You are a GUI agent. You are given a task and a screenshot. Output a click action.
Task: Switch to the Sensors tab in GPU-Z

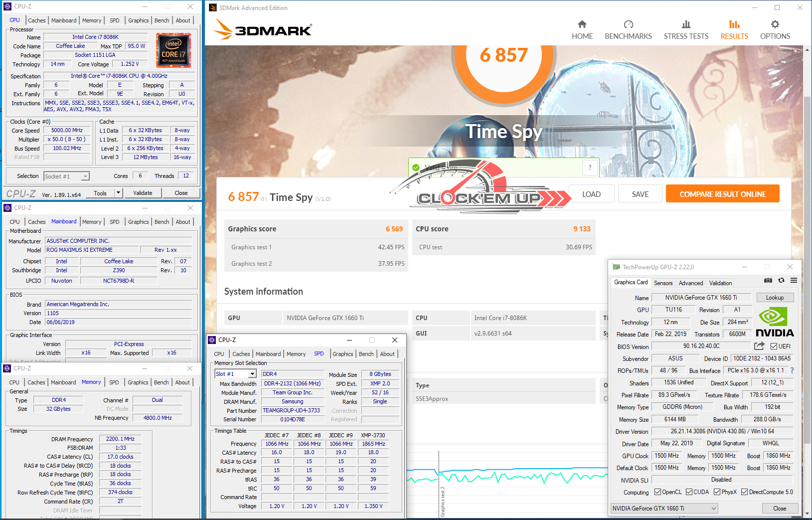pos(663,283)
